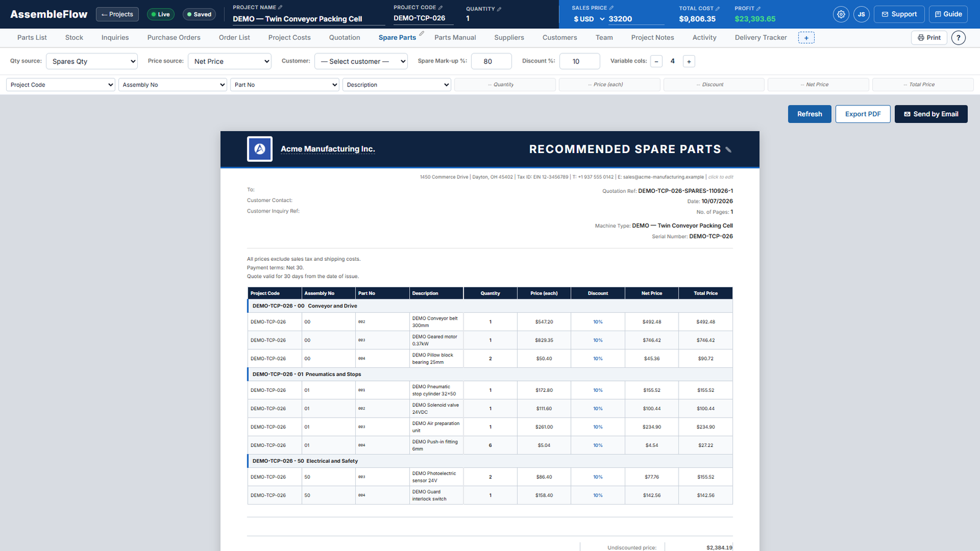Image resolution: width=980 pixels, height=551 pixels.
Task: Click the Support button
Action: [899, 14]
